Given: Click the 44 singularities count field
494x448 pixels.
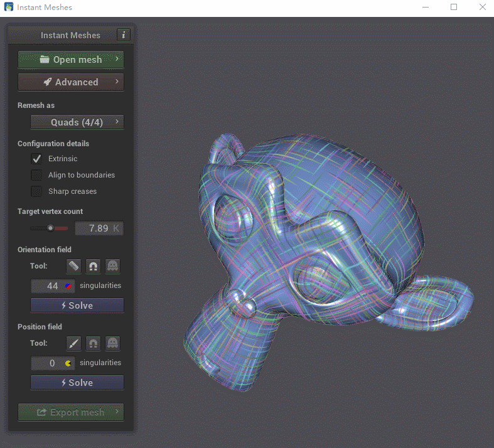Looking at the screenshot, I should click(53, 286).
